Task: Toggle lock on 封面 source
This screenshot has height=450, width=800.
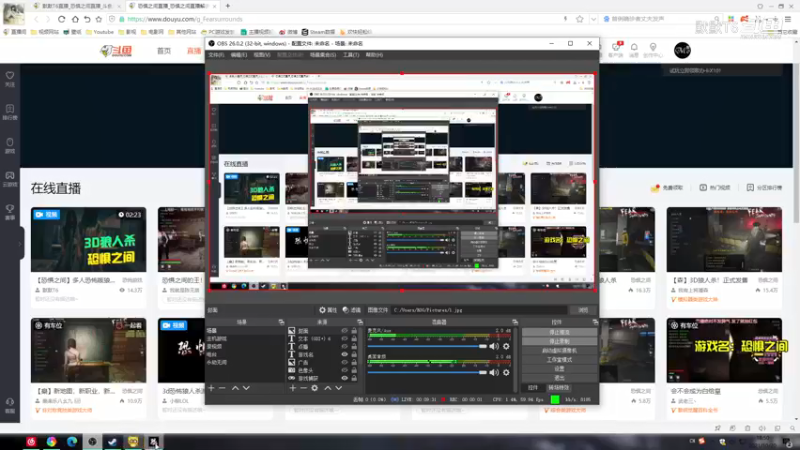Action: (354, 331)
